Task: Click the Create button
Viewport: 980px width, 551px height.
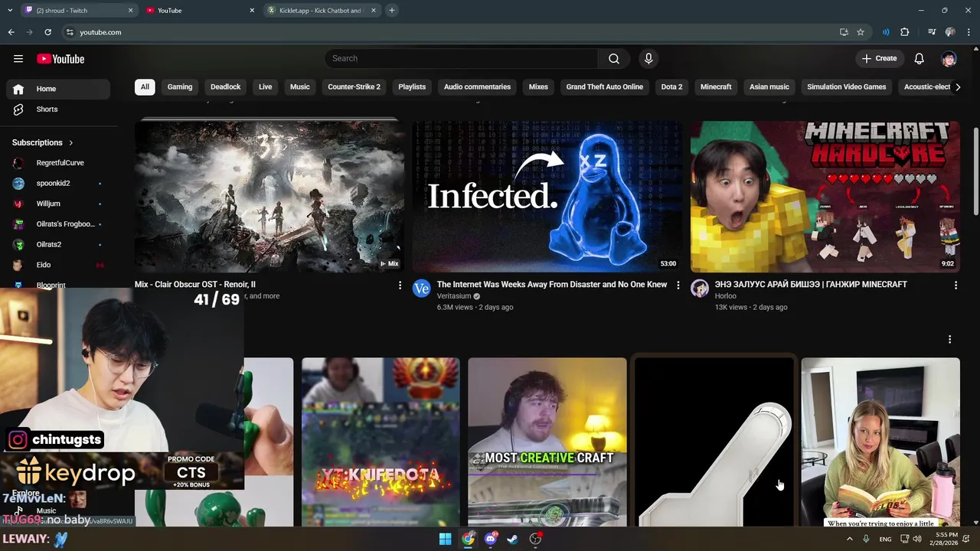Action: coord(879,59)
